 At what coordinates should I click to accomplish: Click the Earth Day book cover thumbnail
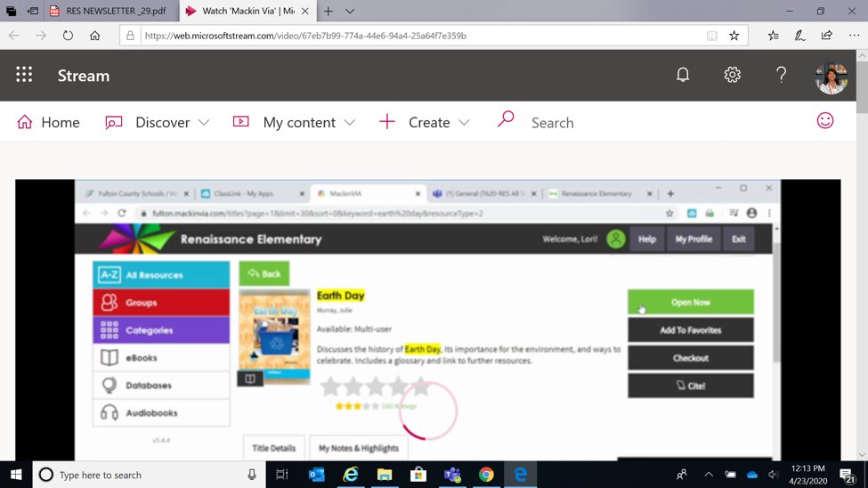pos(274,336)
